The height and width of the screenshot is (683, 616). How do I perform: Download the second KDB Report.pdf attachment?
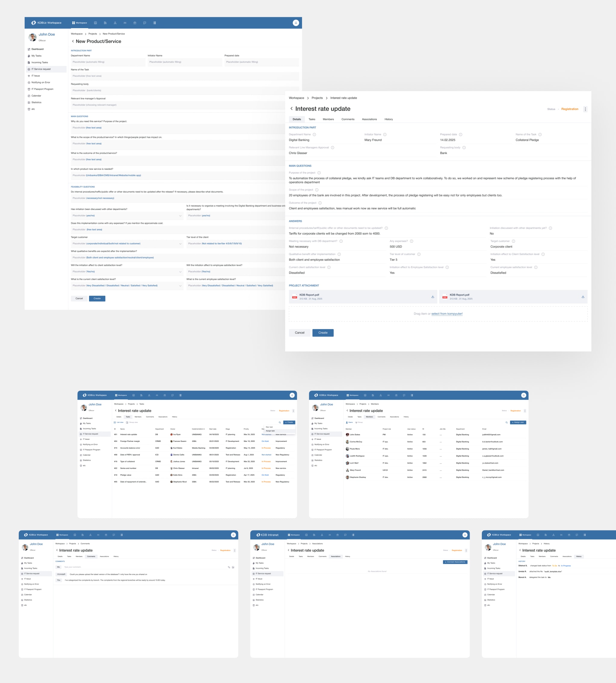583,297
